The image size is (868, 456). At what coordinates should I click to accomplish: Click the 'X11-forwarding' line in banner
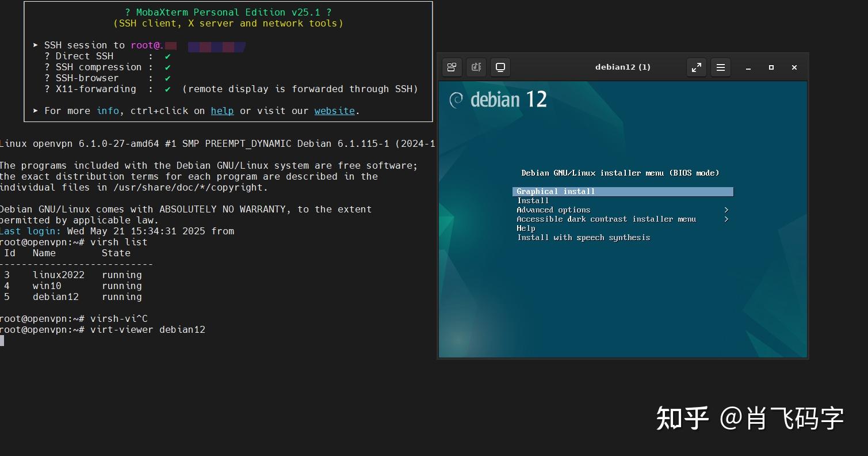click(x=231, y=89)
